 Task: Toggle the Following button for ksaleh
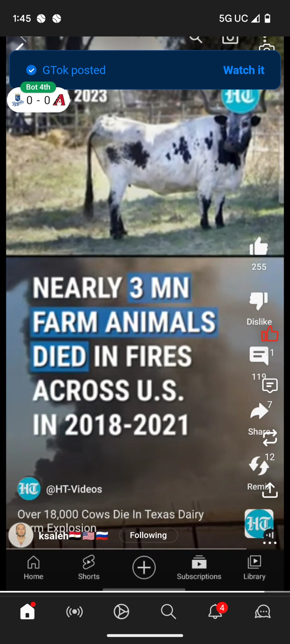tap(148, 535)
